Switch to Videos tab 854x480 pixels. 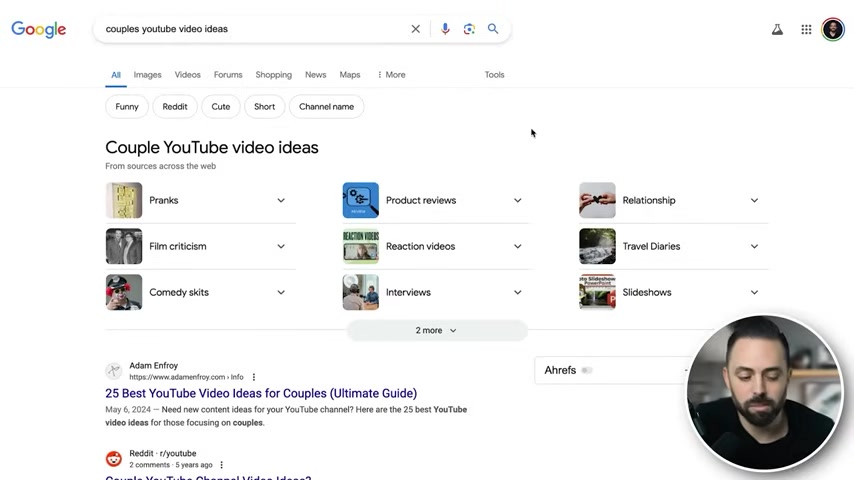187,75
